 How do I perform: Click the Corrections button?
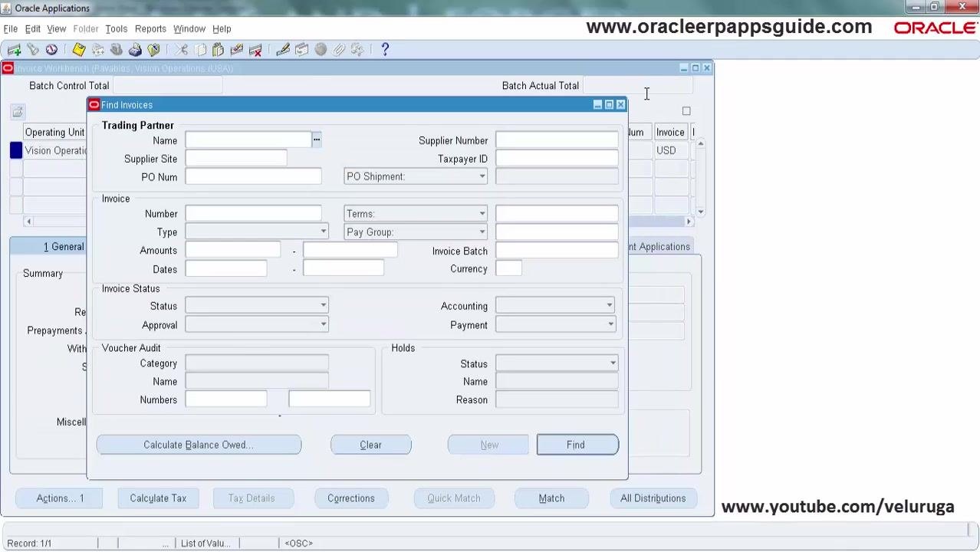351,498
